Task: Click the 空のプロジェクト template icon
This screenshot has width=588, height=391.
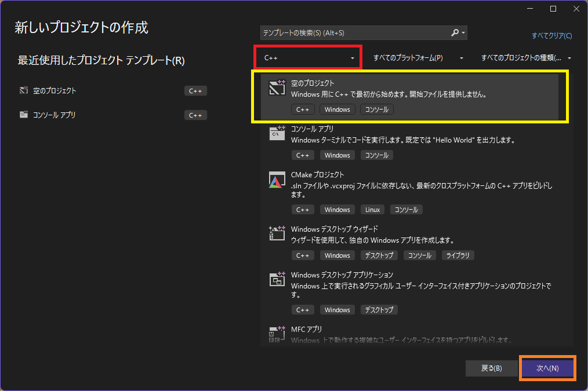Action: (x=277, y=89)
